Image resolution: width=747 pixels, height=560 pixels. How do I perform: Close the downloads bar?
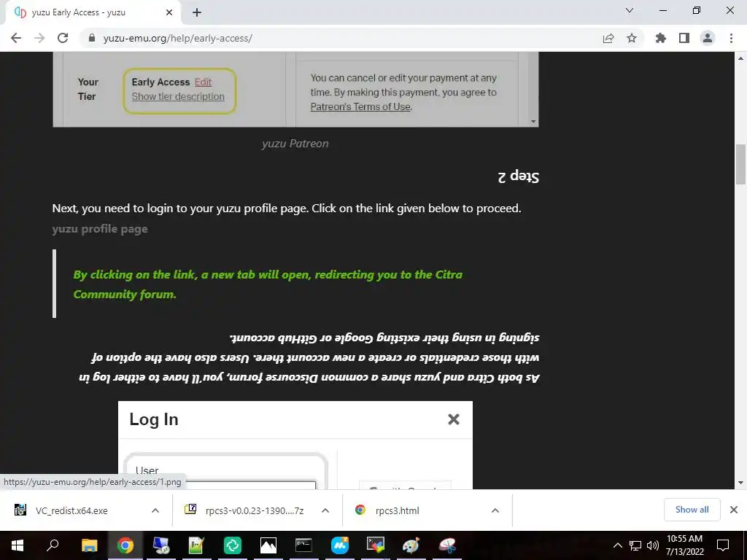tap(734, 510)
